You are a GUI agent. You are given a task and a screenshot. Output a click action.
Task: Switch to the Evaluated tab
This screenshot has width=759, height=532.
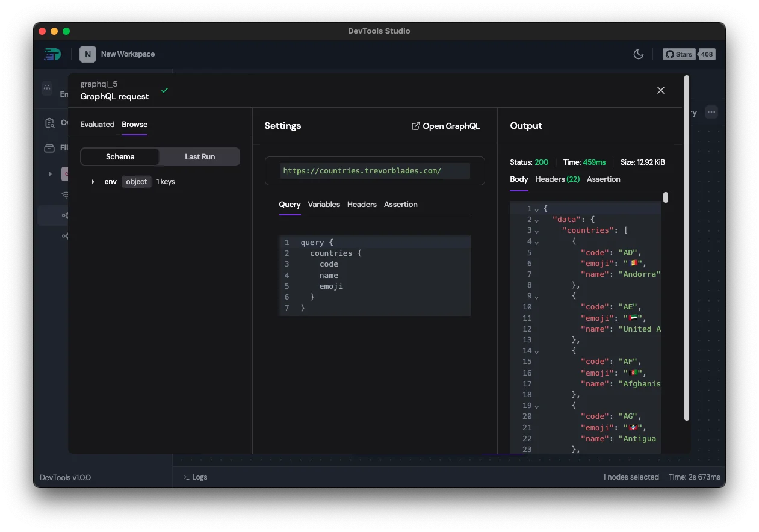[97, 124]
